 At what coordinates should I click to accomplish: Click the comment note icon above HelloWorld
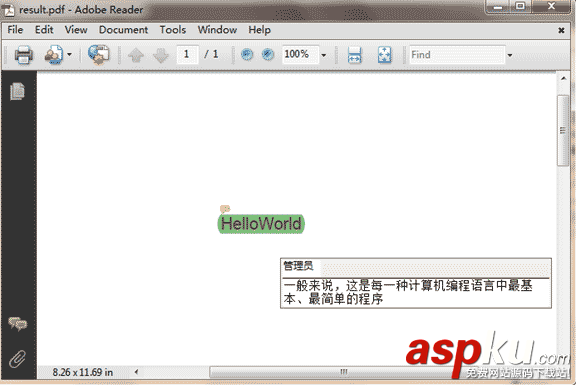(225, 209)
